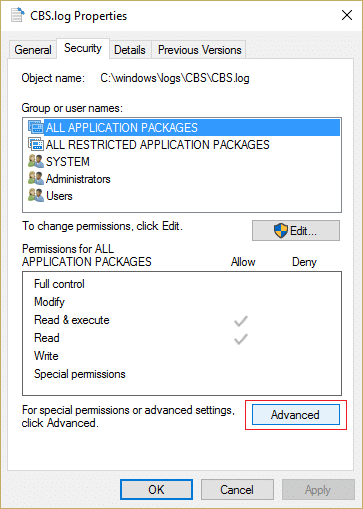Select the Security tab
Screen dimensions: 363x509
pos(83,49)
